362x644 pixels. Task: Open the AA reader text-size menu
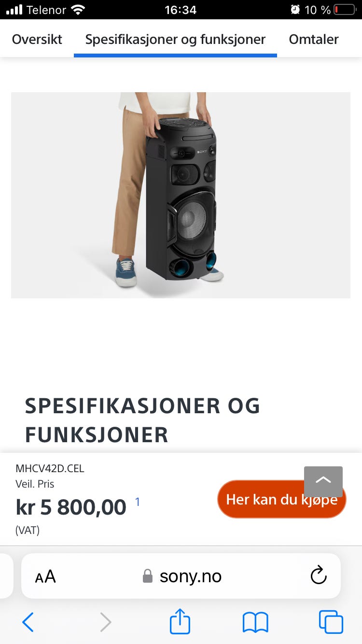(45, 576)
